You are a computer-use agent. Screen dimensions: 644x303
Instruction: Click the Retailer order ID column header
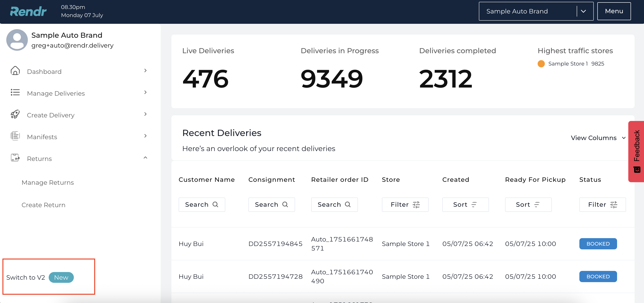click(340, 180)
